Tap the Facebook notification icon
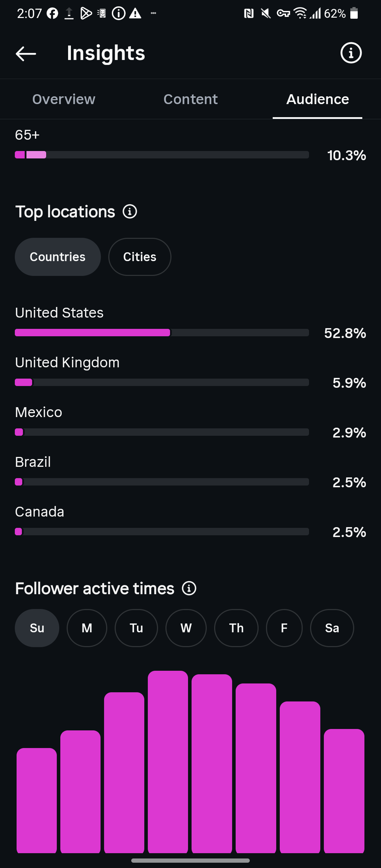This screenshot has height=868, width=381. click(53, 13)
